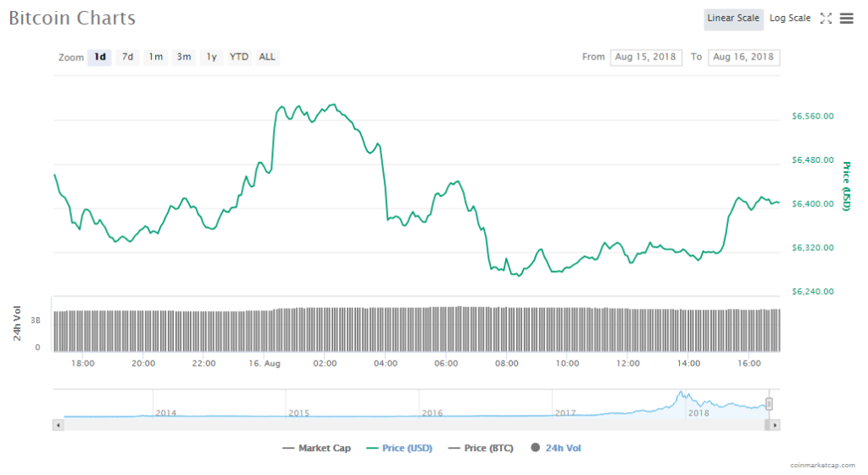Set zoom to 3m
This screenshot has height=475, width=868.
[x=184, y=57]
